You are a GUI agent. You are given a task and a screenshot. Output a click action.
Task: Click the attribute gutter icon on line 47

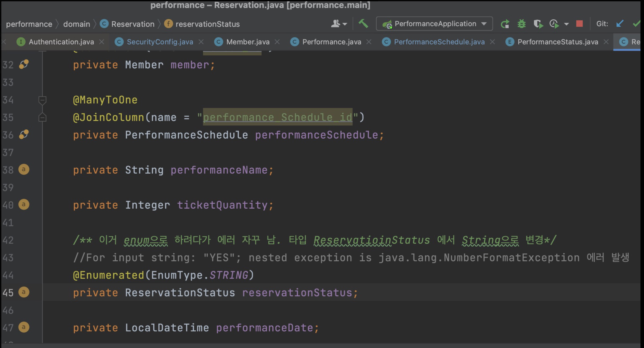tap(24, 327)
